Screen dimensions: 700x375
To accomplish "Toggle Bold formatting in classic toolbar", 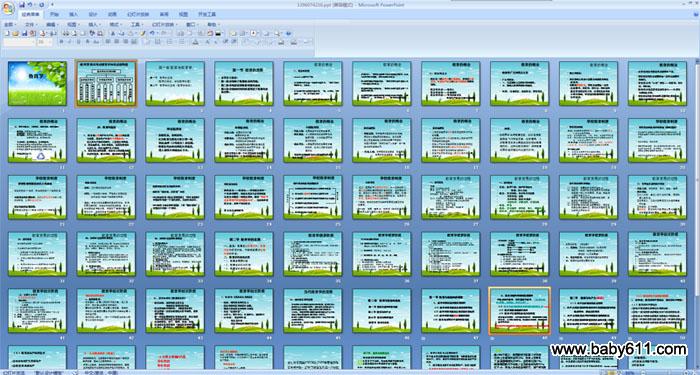I will [x=62, y=42].
